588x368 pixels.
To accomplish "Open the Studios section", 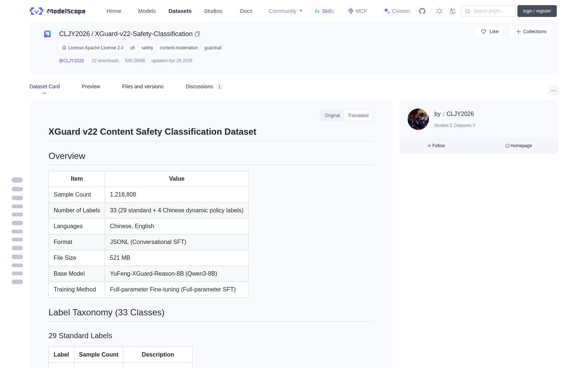I will pos(213,11).
